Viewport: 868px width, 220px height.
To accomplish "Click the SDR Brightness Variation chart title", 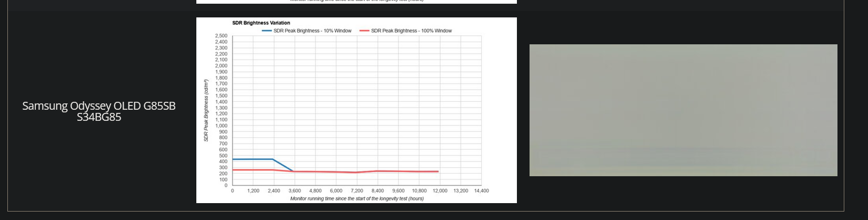I will coord(261,23).
